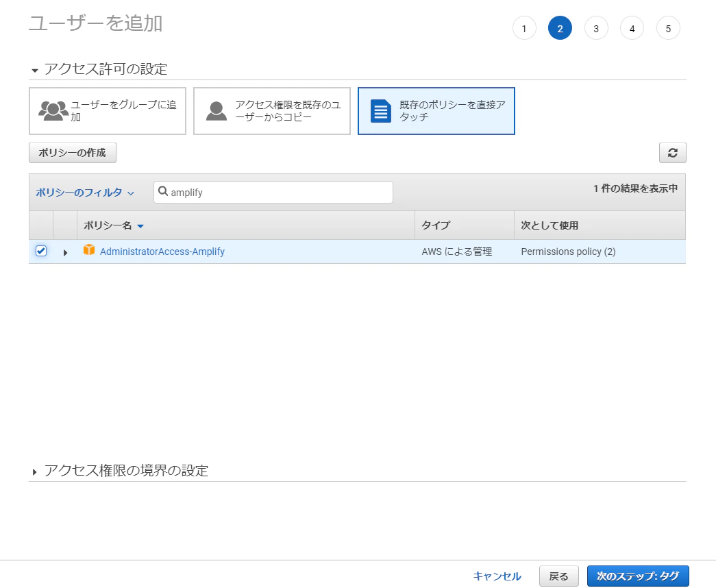The width and height of the screenshot is (716, 588).
Task: Click the search magnifier icon in filter box
Action: (x=163, y=191)
